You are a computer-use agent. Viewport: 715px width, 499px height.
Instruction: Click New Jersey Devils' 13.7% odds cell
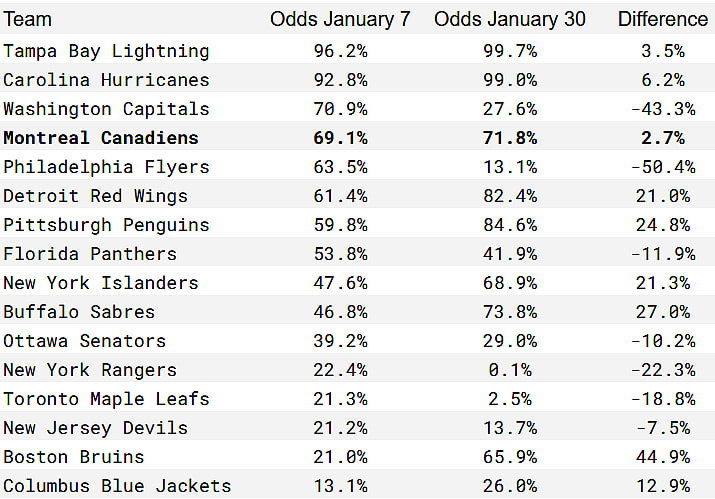tap(510, 428)
